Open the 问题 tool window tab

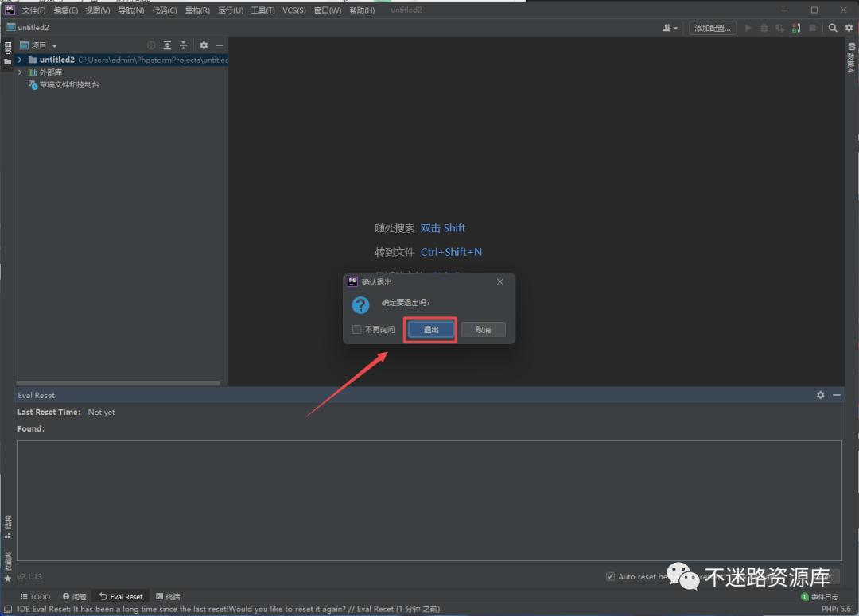[x=74, y=597]
